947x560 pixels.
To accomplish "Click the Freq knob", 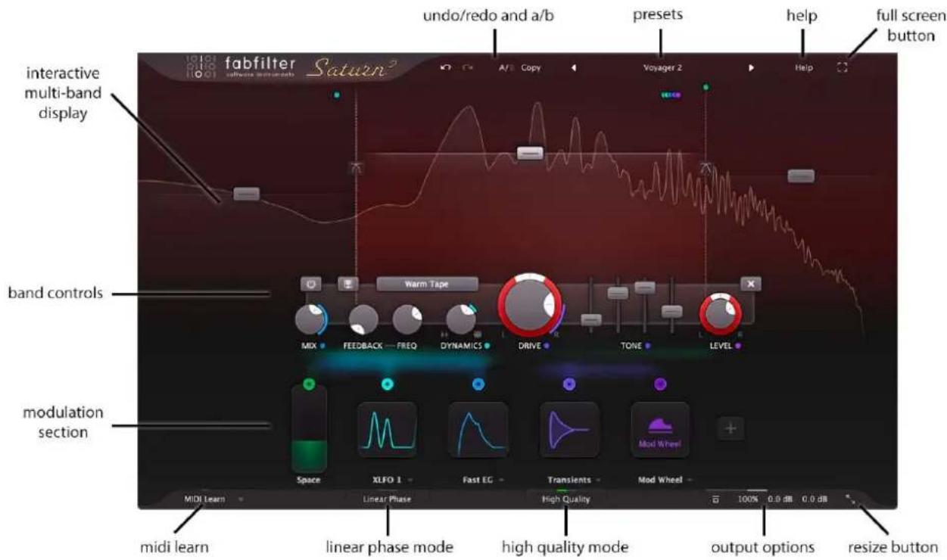I will (407, 319).
